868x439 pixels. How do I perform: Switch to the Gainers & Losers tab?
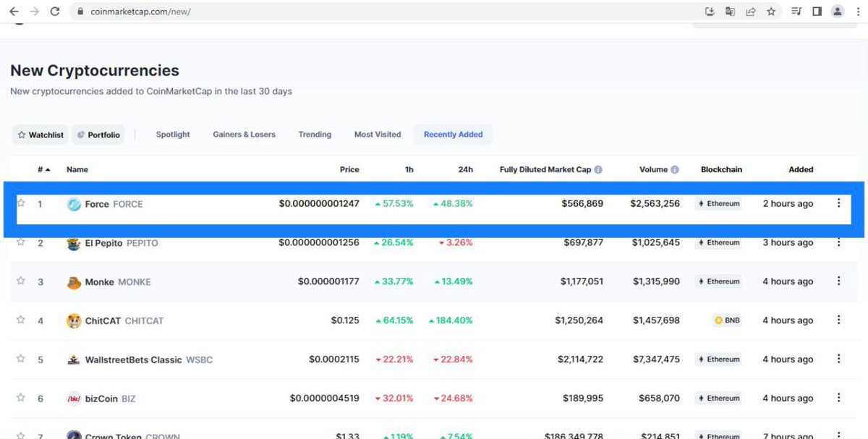click(243, 135)
